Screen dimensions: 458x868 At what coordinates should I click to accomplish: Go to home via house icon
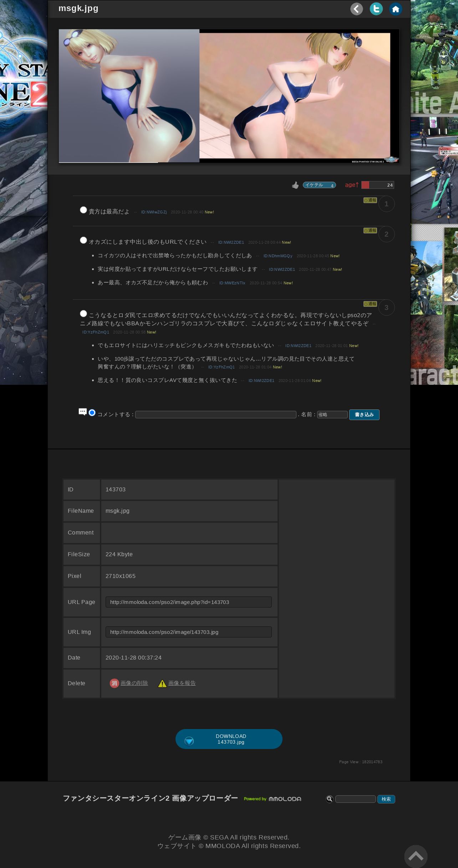[x=396, y=9]
